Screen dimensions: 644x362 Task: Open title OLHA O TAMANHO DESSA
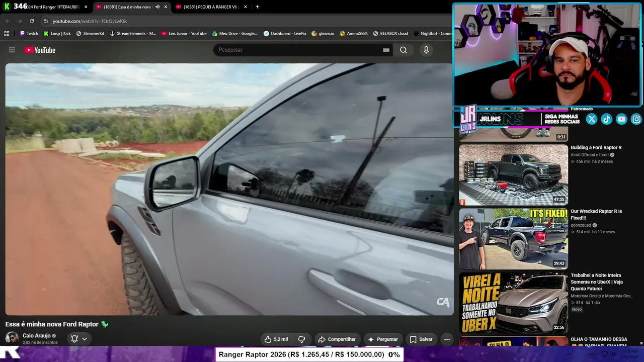pyautogui.click(x=599, y=339)
